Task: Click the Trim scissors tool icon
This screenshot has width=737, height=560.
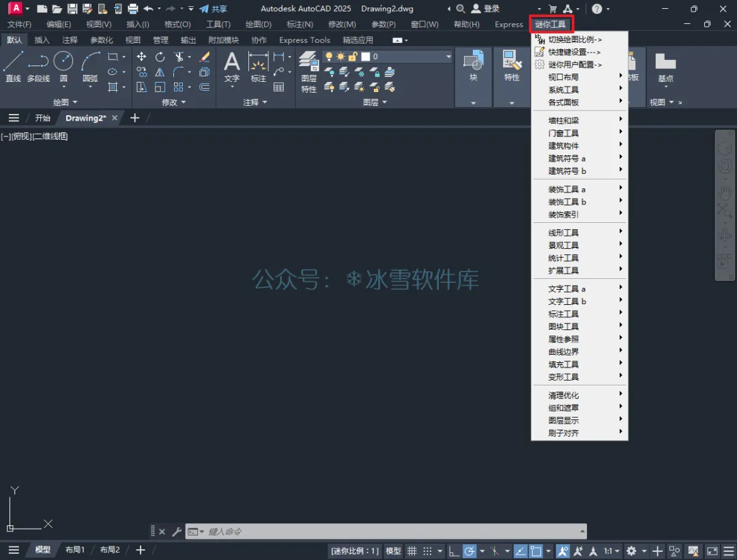Action: pyautogui.click(x=179, y=57)
